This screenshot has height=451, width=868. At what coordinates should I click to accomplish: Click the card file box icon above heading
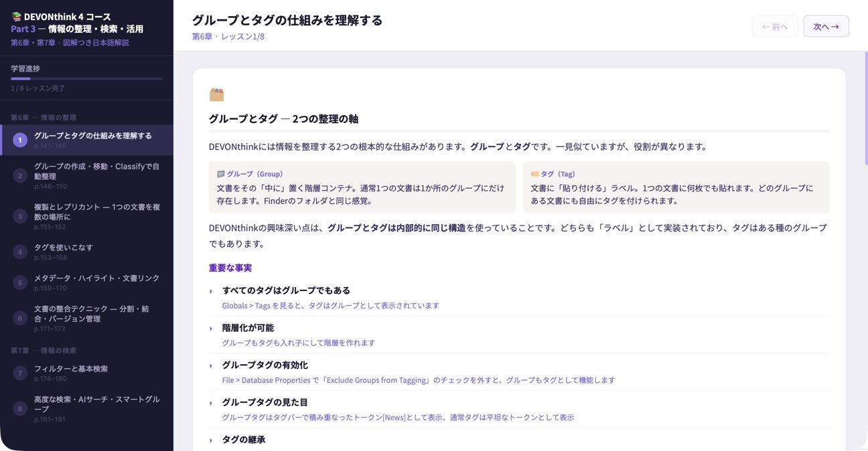click(x=216, y=94)
